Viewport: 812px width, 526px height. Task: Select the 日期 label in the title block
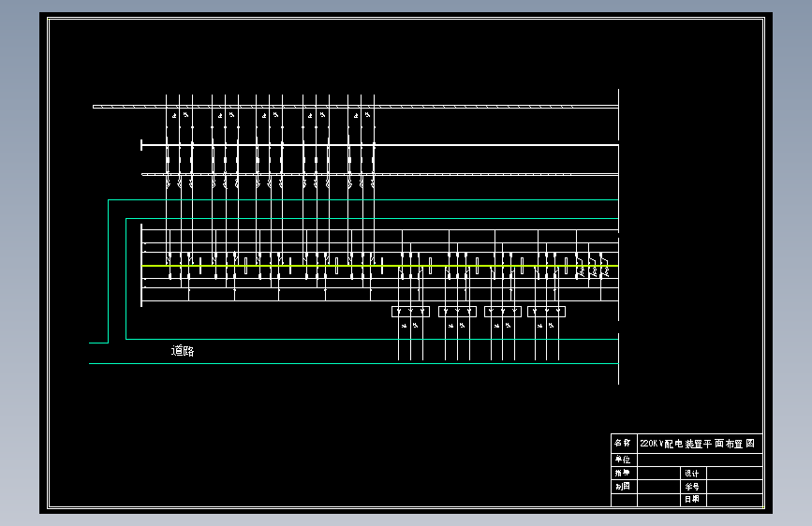click(x=692, y=500)
